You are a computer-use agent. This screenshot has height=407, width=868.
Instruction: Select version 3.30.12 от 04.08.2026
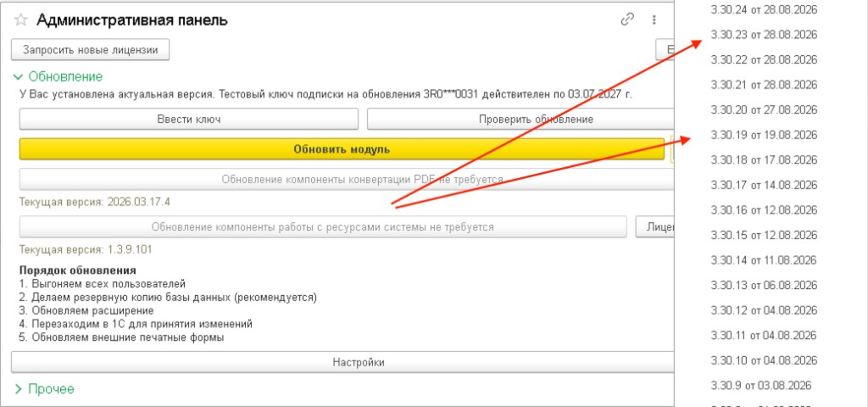(764, 310)
